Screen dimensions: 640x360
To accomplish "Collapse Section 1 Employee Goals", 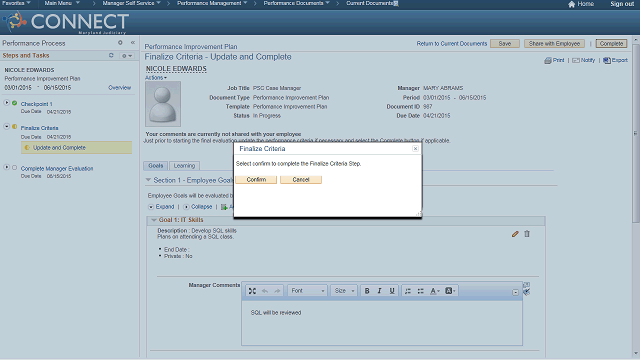I will pos(148,180).
